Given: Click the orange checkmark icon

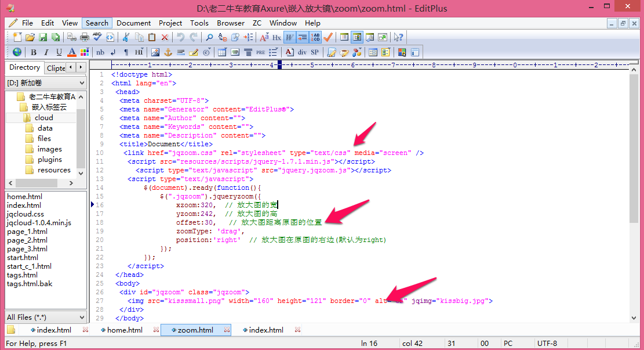Looking at the screenshot, I should (328, 37).
